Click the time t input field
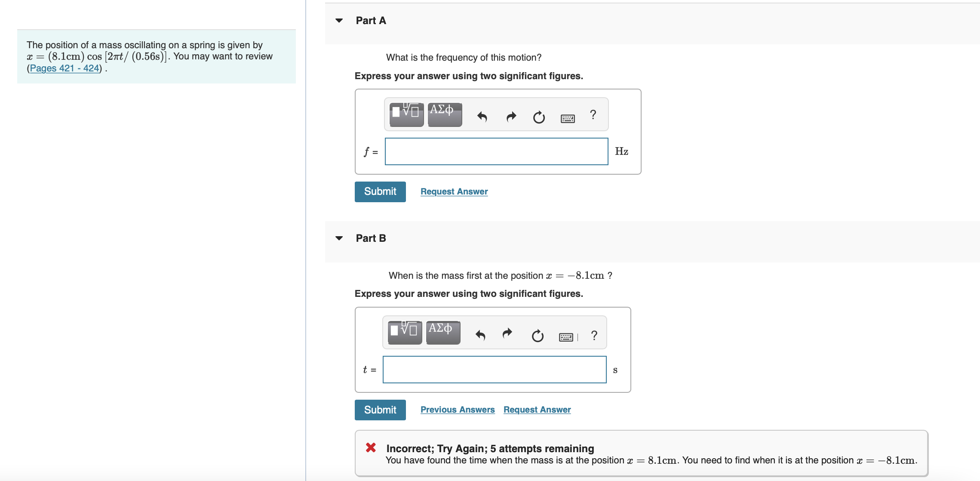 tap(495, 370)
